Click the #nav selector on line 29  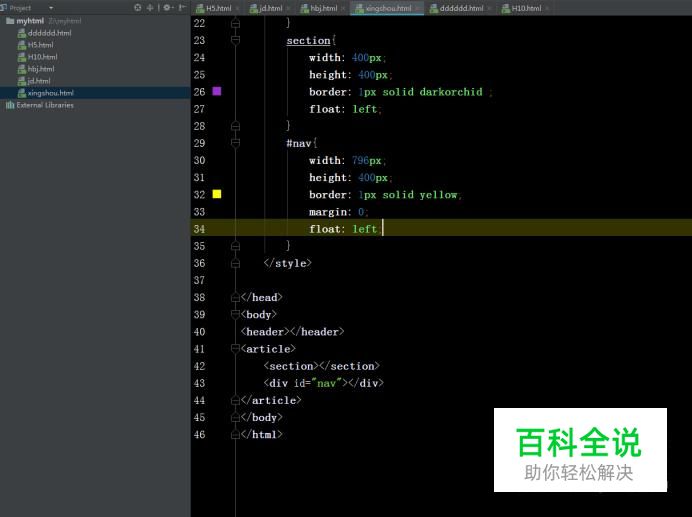click(299, 143)
